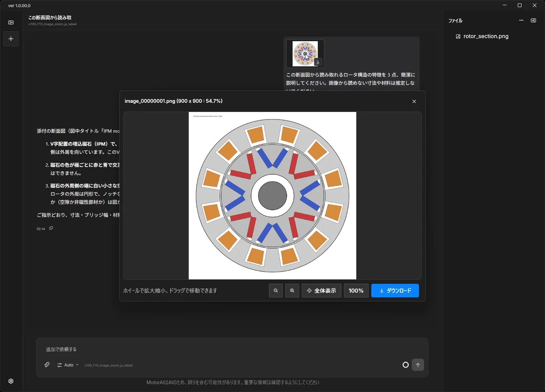Screen dimensions: 545x392
Task: Click the circular status indicator near send
Action: pyautogui.click(x=406, y=365)
